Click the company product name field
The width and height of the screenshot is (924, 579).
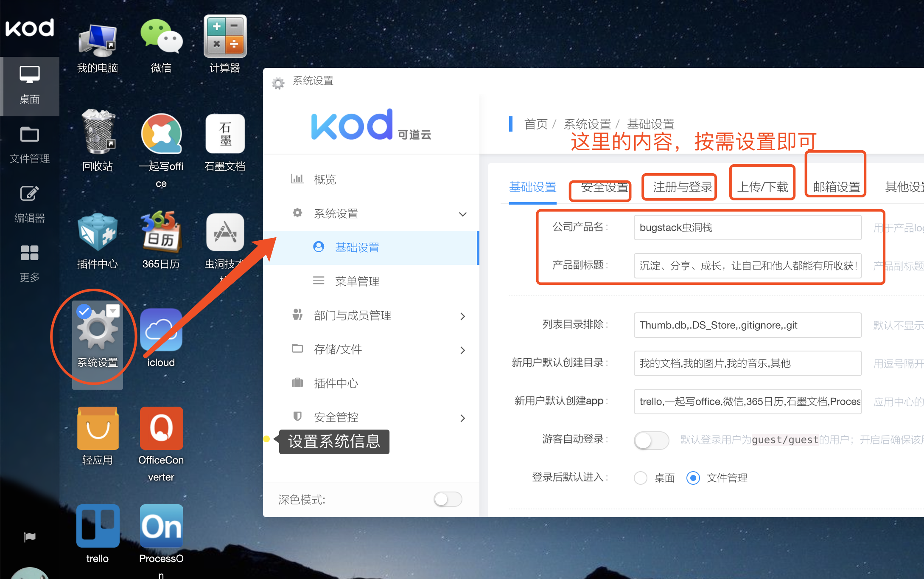[747, 228]
